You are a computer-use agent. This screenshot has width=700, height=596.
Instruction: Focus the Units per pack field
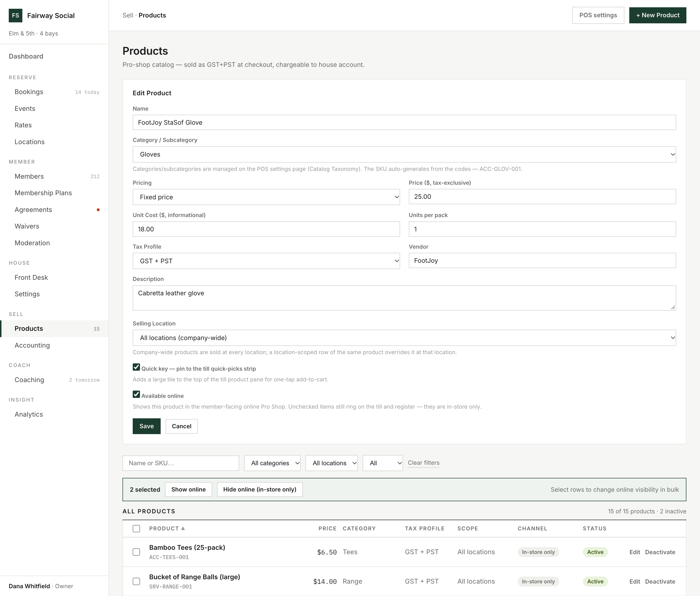point(542,229)
